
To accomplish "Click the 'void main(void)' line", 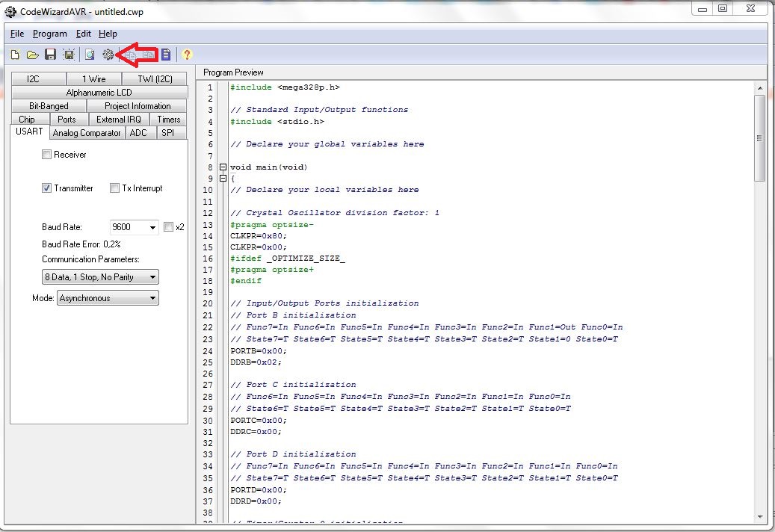I will pos(269,167).
